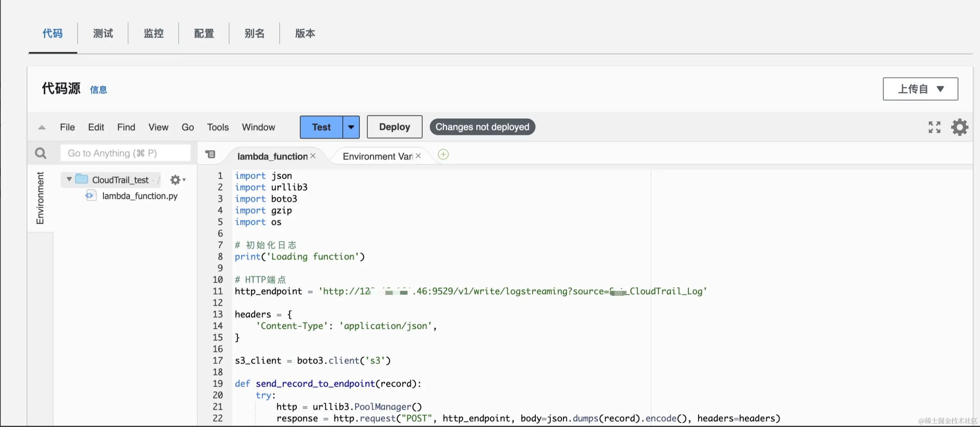Viewport: 980px width, 427px height.
Task: Collapse the CloudTrail_test folder tree
Action: tap(69, 179)
